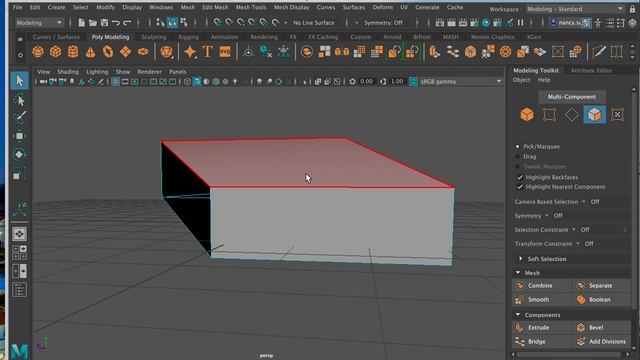The height and width of the screenshot is (360, 640).
Task: Activate the Paint Selection tool
Action: pos(19,118)
